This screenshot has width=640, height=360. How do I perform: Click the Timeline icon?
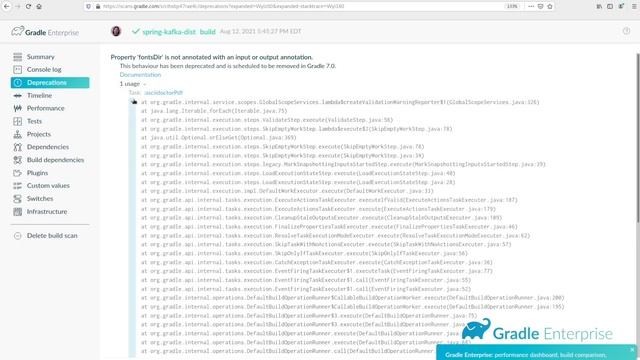[x=18, y=96]
